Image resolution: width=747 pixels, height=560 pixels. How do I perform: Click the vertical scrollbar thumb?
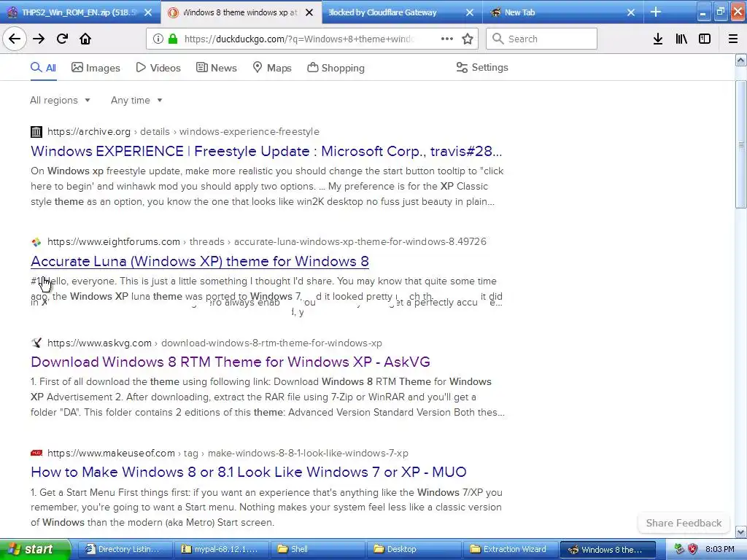point(740,144)
